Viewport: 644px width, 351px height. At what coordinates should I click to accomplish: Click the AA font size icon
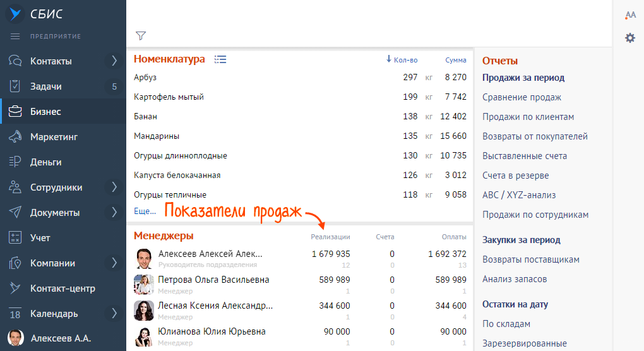pyautogui.click(x=629, y=15)
